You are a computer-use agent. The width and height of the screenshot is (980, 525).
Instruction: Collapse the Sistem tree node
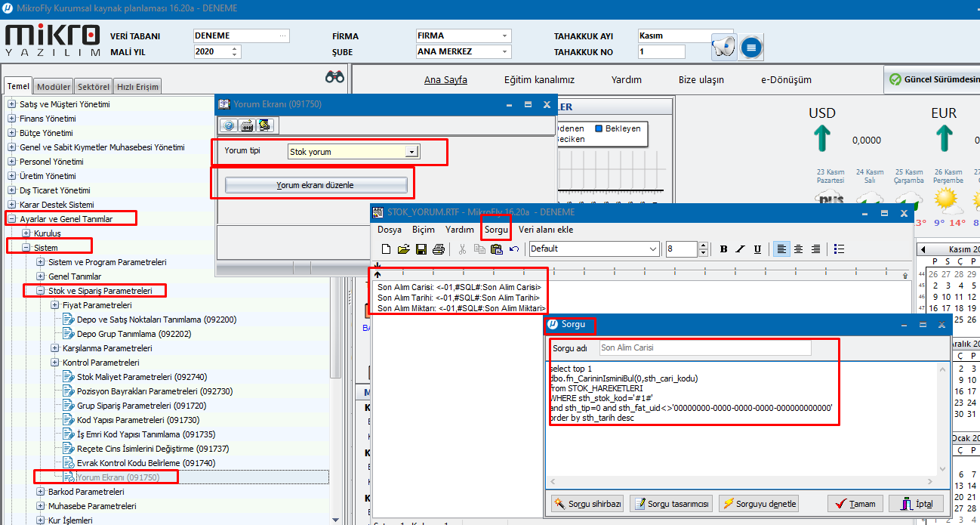coord(26,248)
